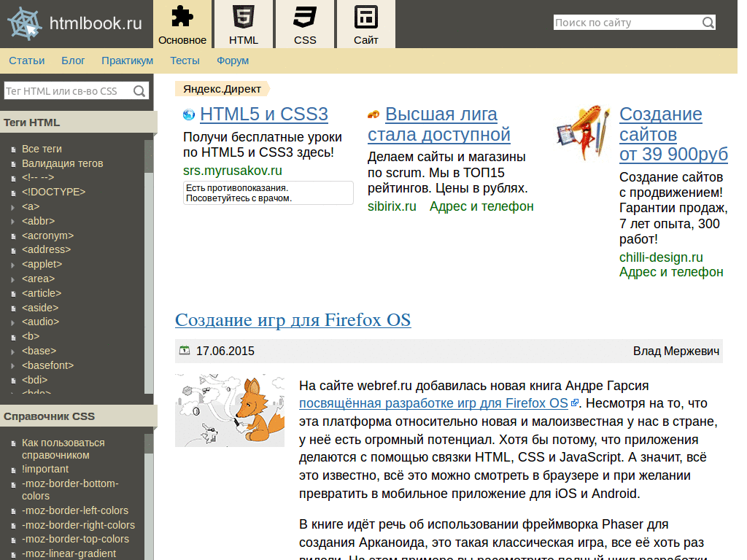Click the CSS reference list scrollbar

pos(149,497)
